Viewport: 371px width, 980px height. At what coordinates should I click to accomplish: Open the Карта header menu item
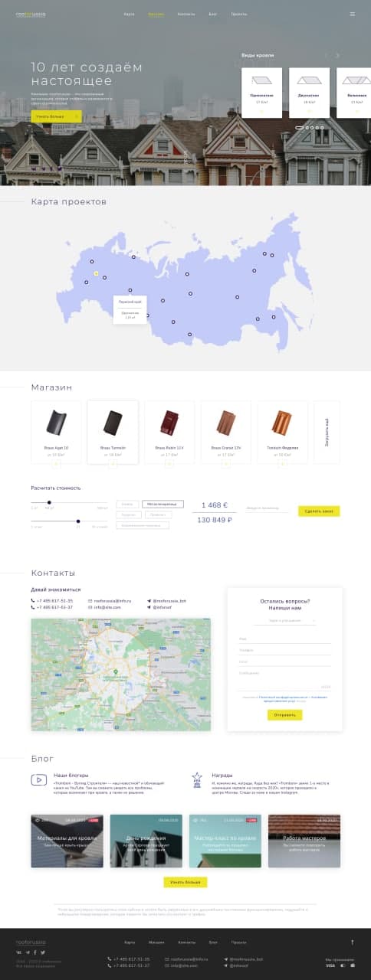(129, 14)
